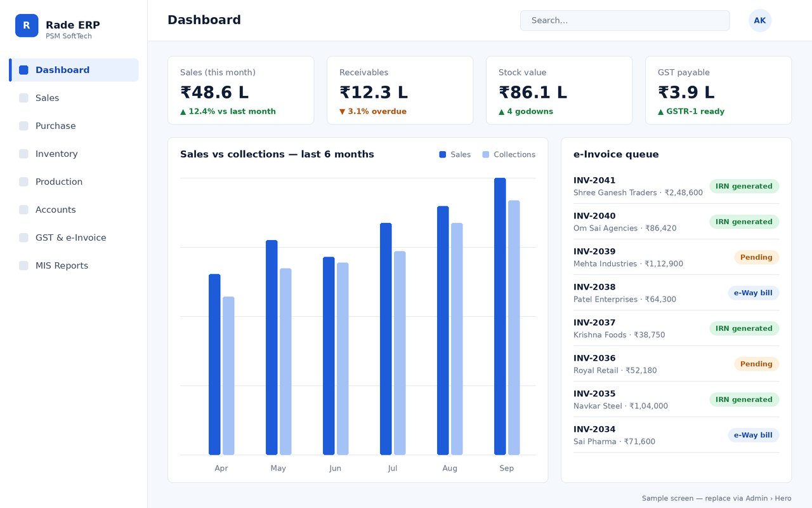Click the Jul month axis label

[392, 468]
